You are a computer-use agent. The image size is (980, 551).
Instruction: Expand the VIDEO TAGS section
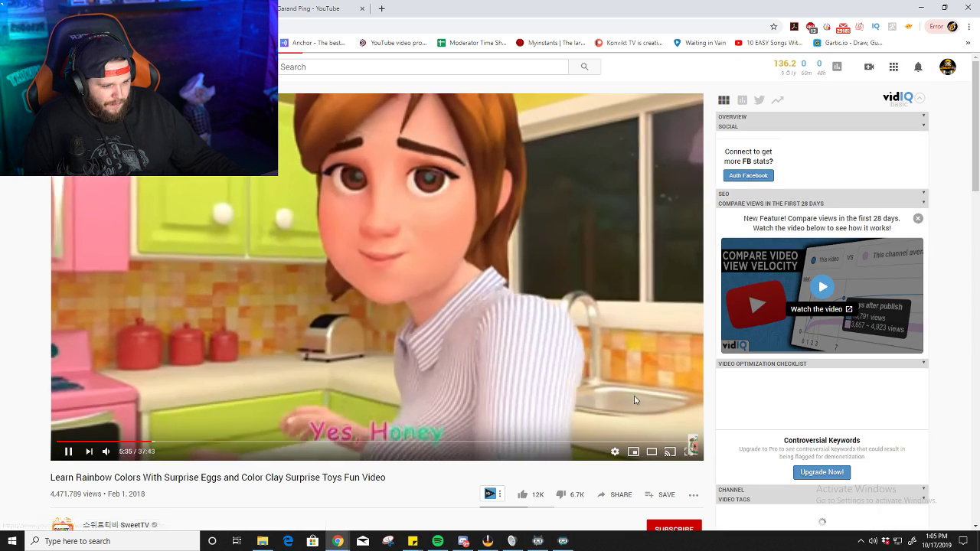pos(822,500)
